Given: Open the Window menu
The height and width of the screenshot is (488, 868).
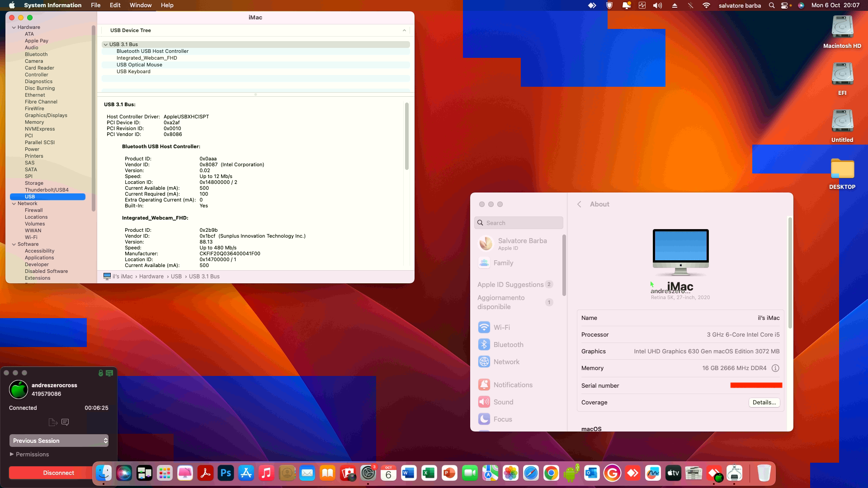Looking at the screenshot, I should (141, 5).
